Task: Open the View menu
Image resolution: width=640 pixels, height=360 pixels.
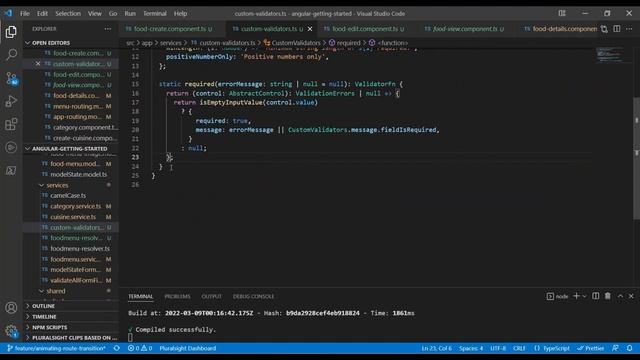Action: click(95, 13)
